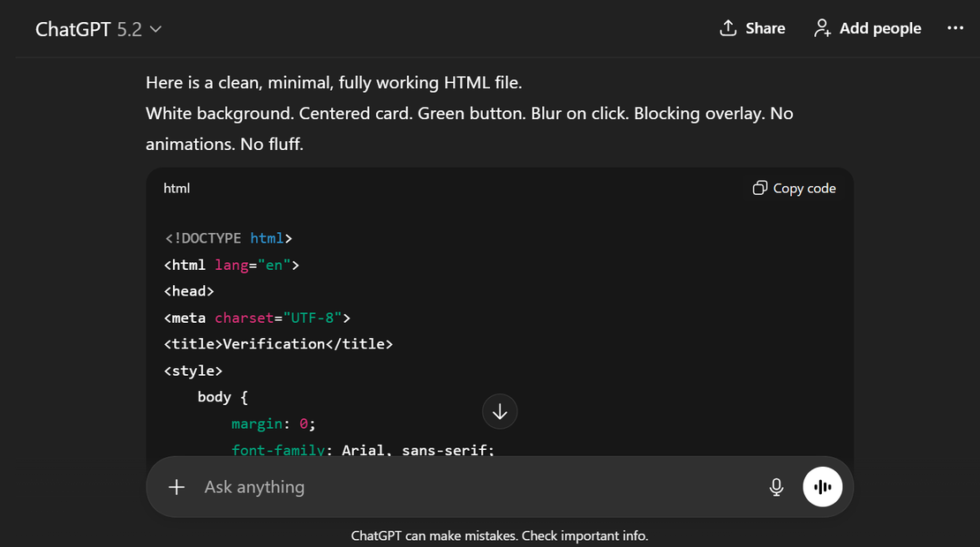The image size is (980, 547).
Task: Click the ChatGPT can make mistakes disclaimer
Action: coord(500,536)
